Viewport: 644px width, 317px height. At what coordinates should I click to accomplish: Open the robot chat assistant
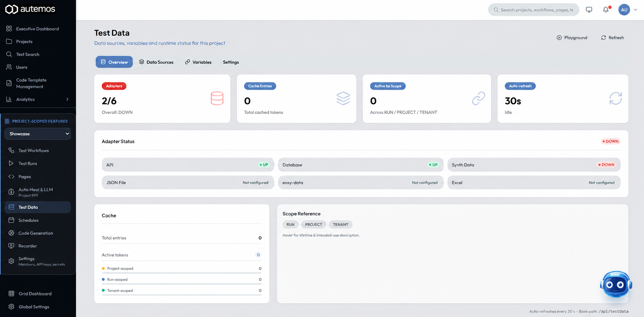pos(616,284)
